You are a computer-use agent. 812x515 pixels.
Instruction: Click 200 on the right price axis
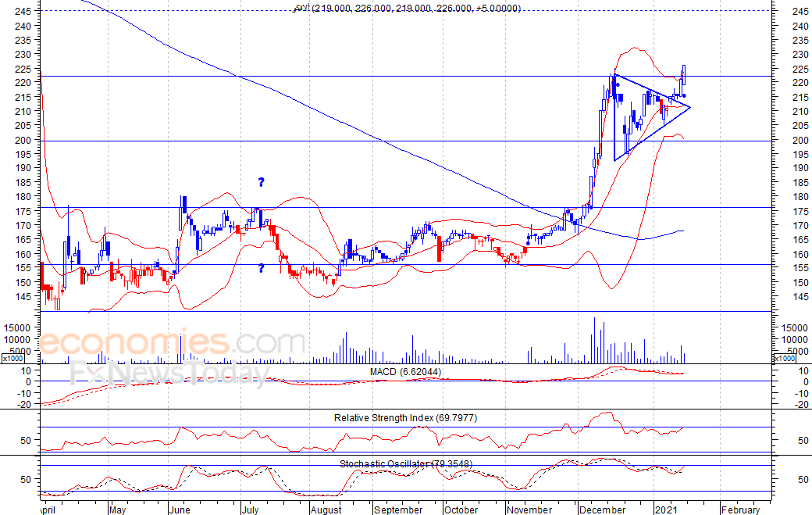click(x=800, y=140)
